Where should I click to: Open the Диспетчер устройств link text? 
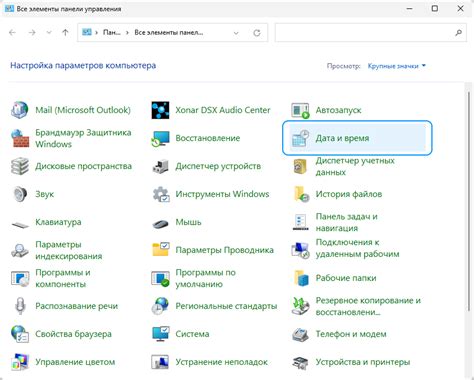(218, 166)
